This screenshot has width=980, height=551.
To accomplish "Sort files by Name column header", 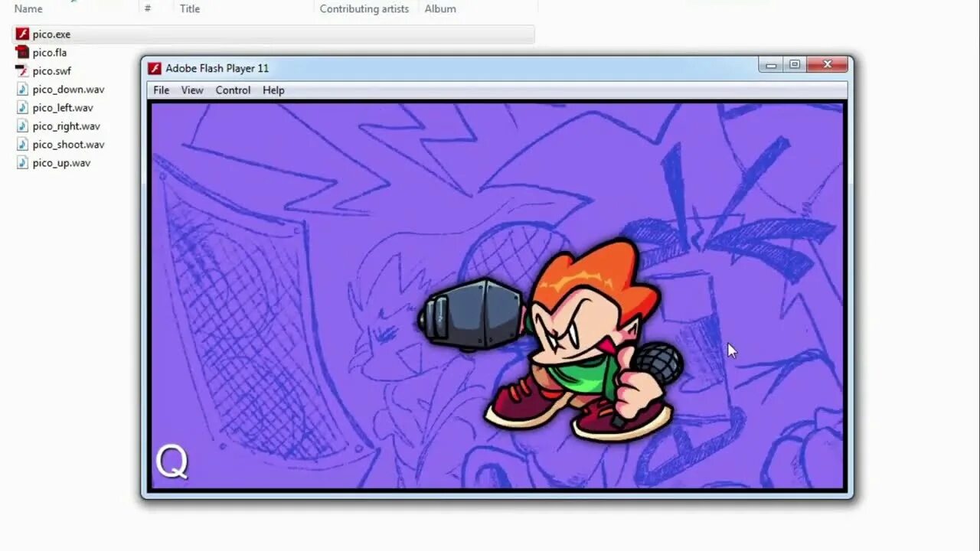I will coord(28,9).
